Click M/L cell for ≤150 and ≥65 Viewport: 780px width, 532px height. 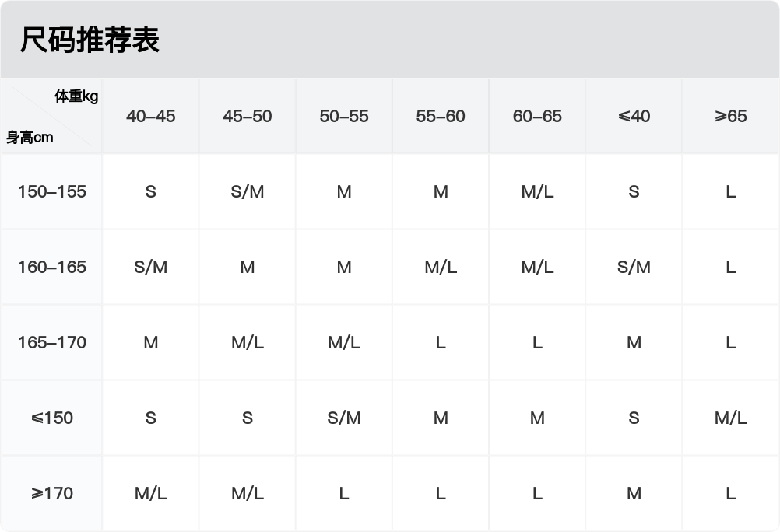pyautogui.click(x=730, y=418)
